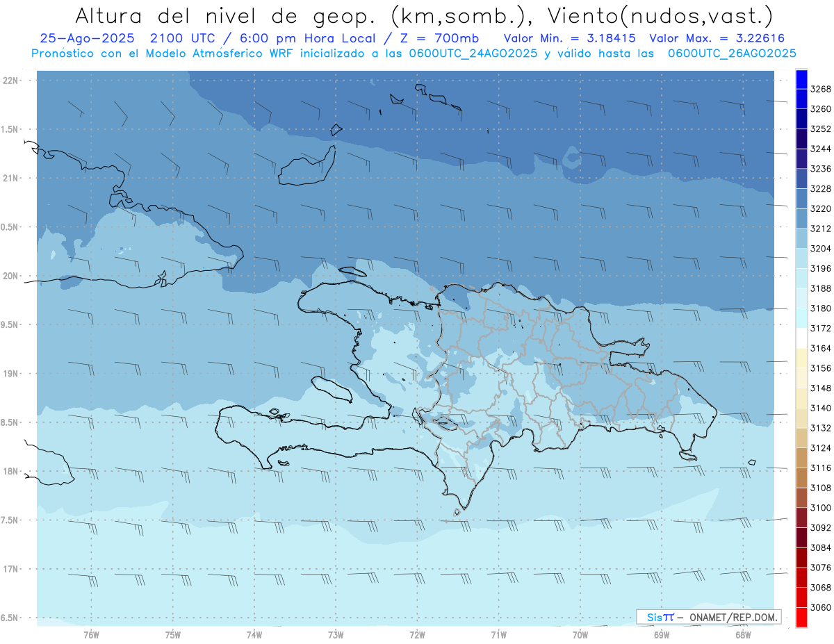Click the 9.5N latitude label

click(x=10, y=324)
